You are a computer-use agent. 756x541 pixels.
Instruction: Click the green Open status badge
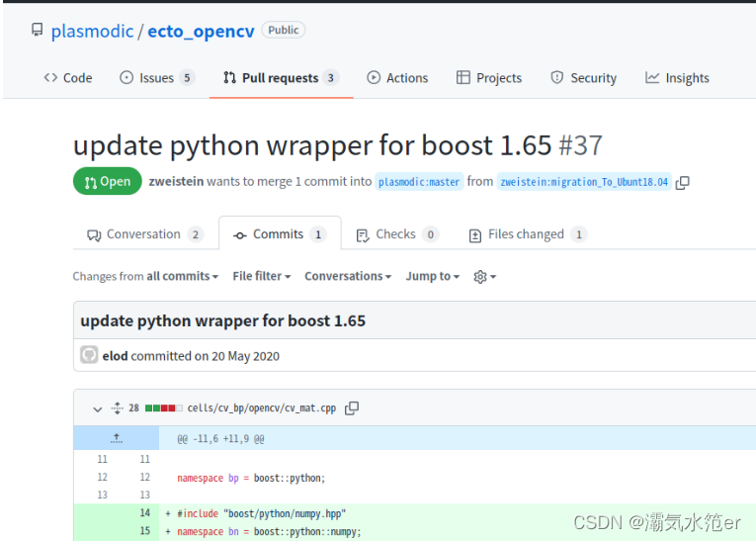click(108, 181)
